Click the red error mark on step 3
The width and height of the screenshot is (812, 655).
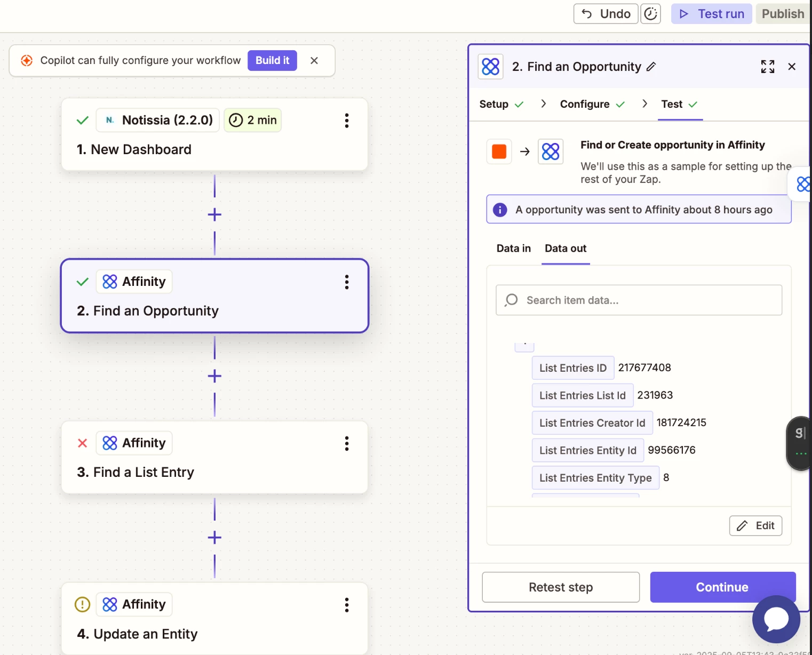82,443
